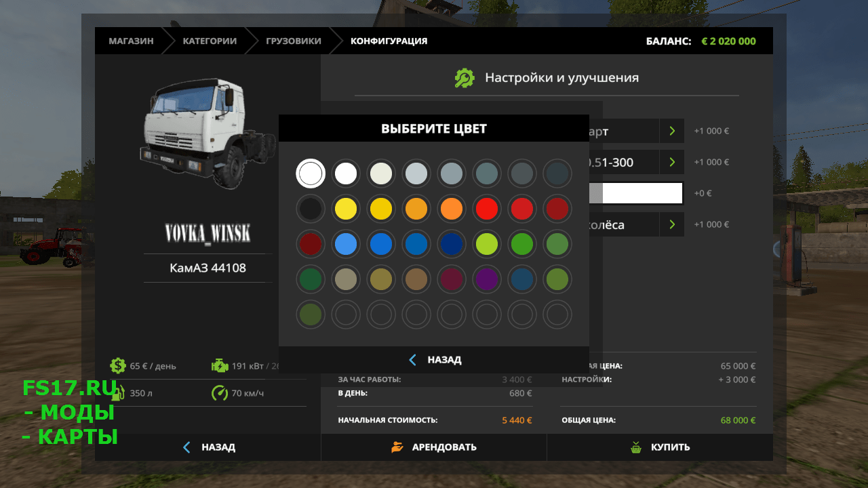Viewport: 868px width, 488px height.
Task: Choose the olive green swatch in bottom row
Action: coord(311,314)
